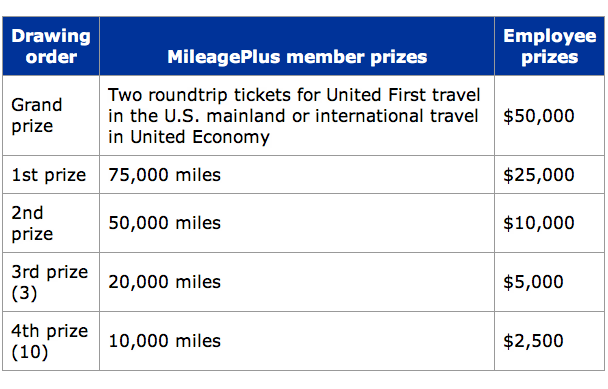The width and height of the screenshot is (608, 389).
Task: Click the Employee prizes column header
Action: (x=549, y=46)
